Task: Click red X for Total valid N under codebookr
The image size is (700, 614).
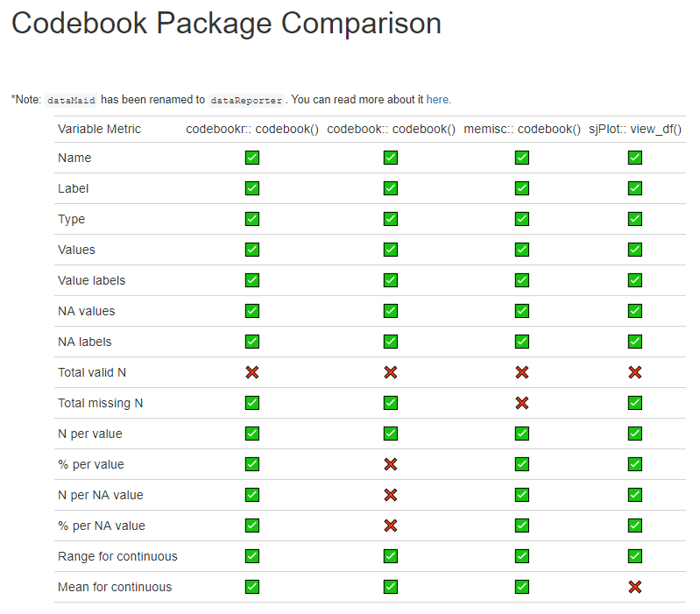Action: [x=252, y=372]
